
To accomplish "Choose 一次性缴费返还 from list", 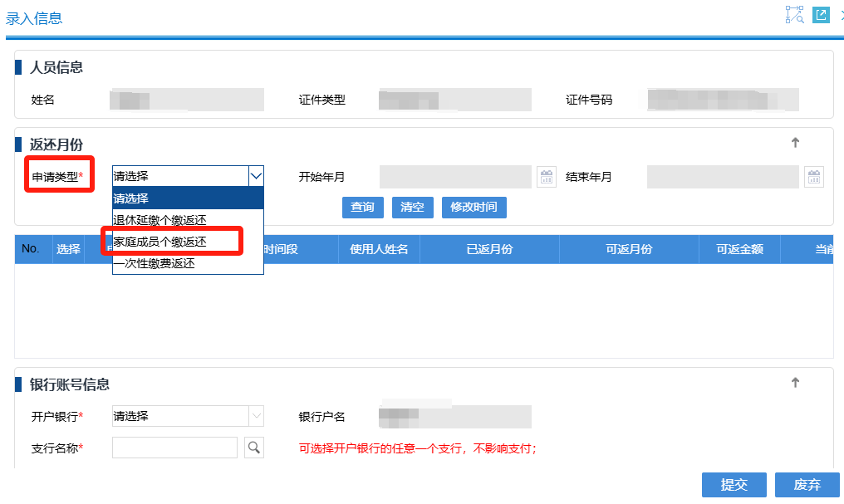I will click(155, 264).
